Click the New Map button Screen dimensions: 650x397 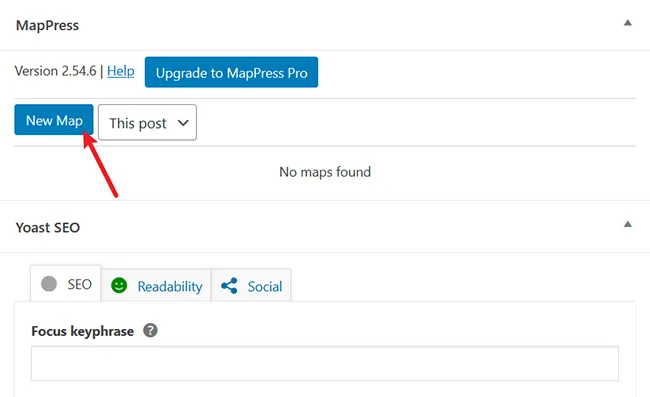[x=53, y=120]
